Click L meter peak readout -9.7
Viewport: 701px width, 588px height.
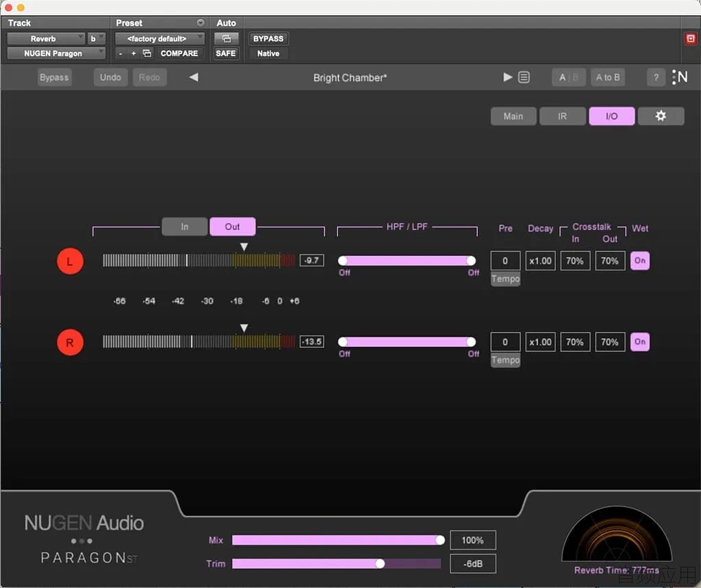click(x=312, y=260)
